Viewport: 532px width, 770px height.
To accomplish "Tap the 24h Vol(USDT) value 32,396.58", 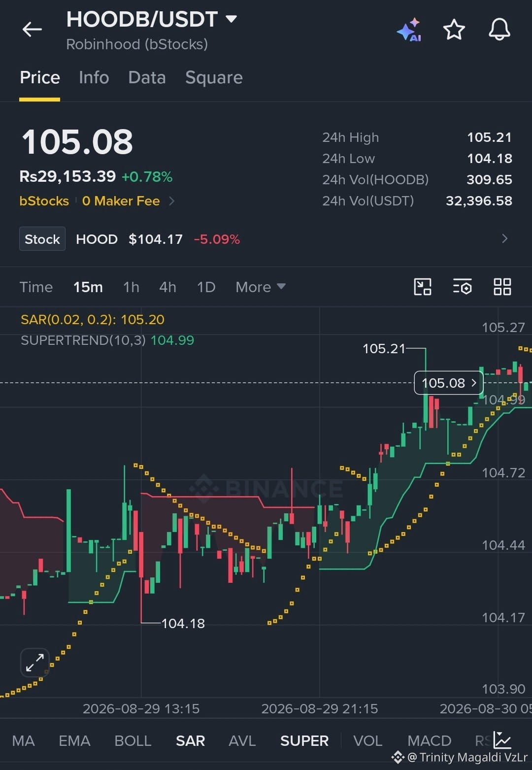I will (x=479, y=201).
